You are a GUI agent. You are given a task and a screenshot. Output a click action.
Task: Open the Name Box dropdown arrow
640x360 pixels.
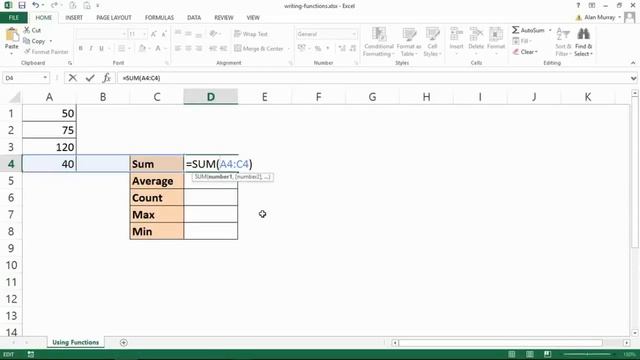click(x=45, y=78)
